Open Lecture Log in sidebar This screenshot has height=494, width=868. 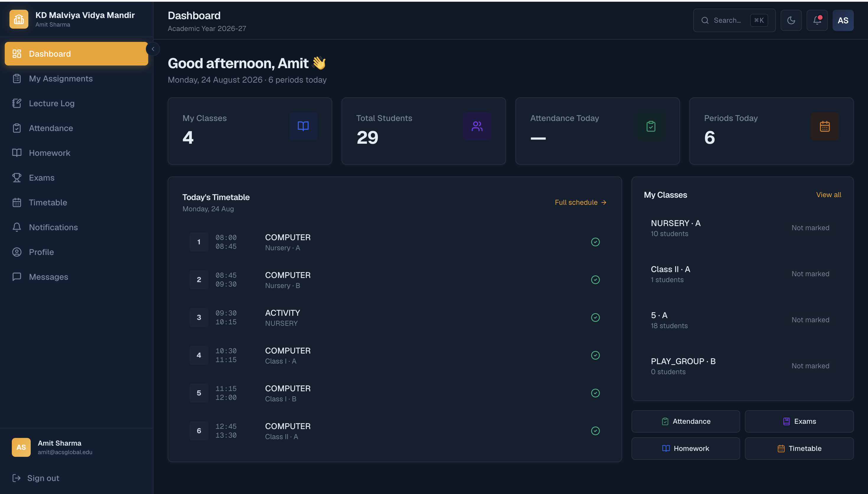[x=76, y=103]
